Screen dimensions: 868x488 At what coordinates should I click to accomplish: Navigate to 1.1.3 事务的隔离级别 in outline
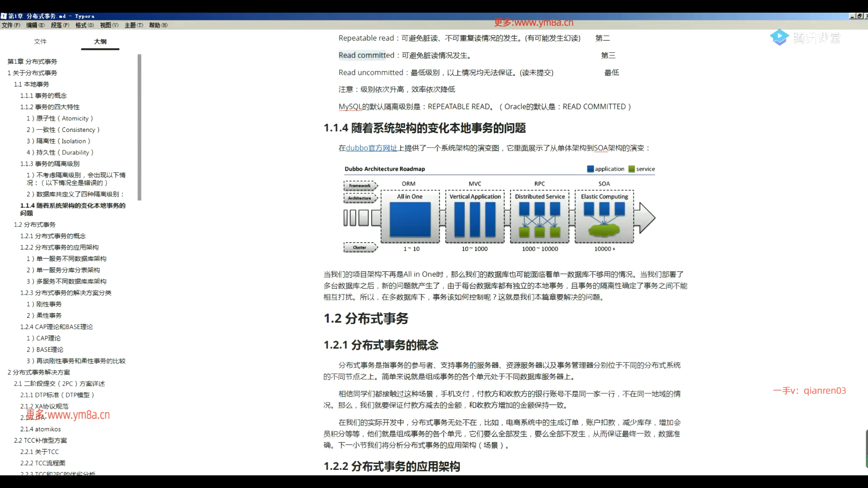tap(50, 164)
